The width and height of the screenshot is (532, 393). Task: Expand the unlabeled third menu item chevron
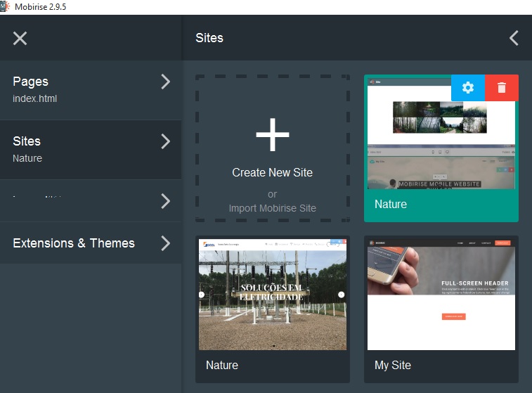(165, 201)
